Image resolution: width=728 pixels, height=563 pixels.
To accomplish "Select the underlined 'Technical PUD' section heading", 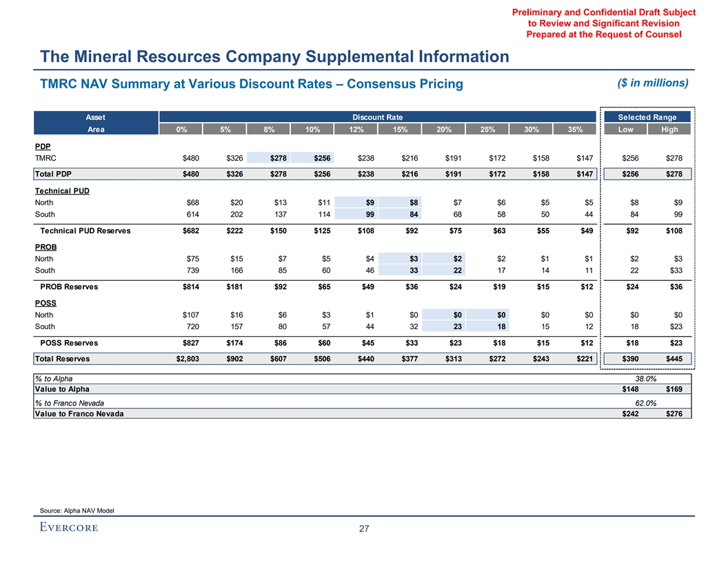I will point(61,189).
